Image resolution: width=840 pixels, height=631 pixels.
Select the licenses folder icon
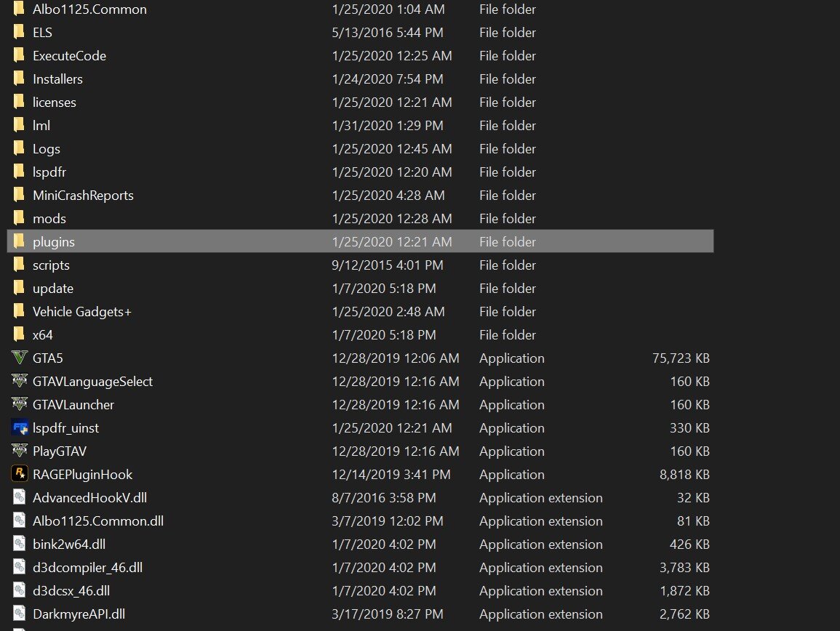click(x=19, y=102)
